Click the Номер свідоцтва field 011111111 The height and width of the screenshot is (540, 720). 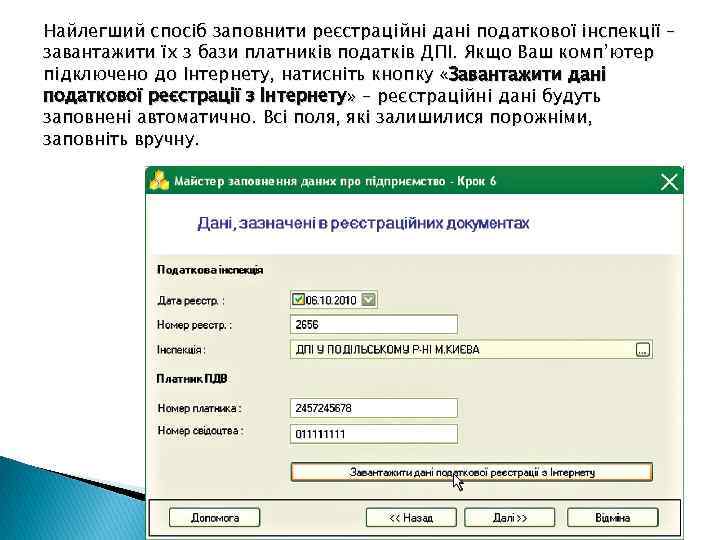pyautogui.click(x=374, y=434)
